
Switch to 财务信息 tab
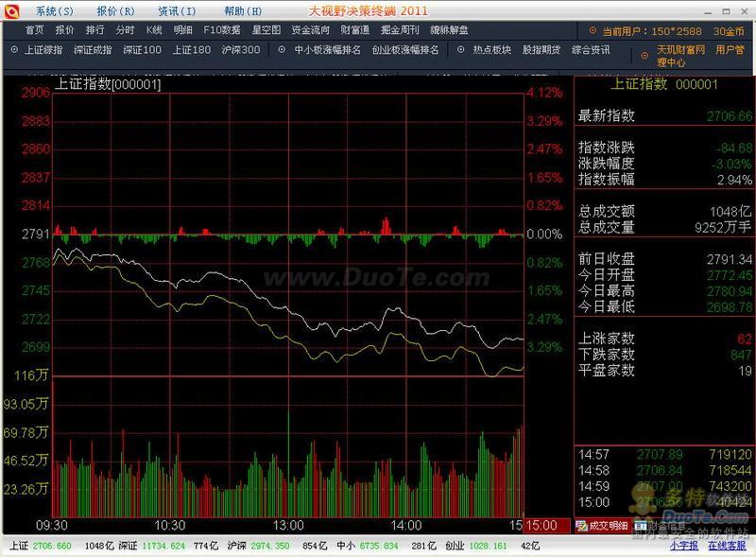click(660, 526)
